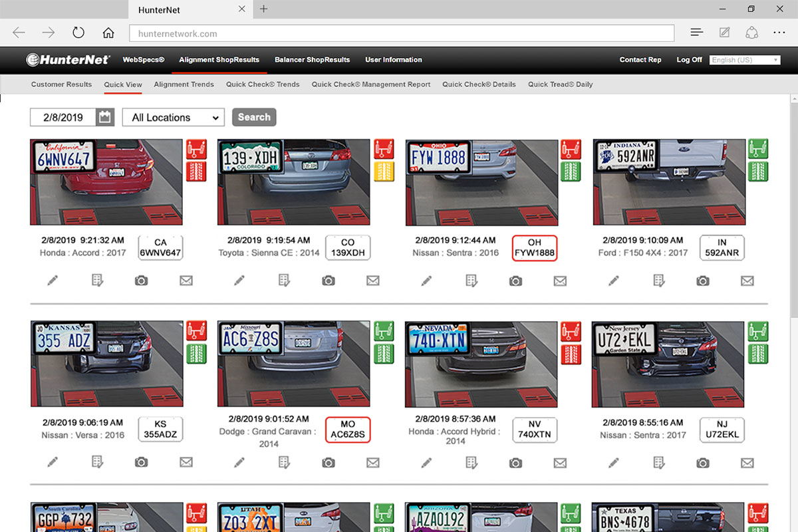Screen dimensions: 798x532
Task: Open Balancer ShopResults menu
Action: click(x=312, y=60)
